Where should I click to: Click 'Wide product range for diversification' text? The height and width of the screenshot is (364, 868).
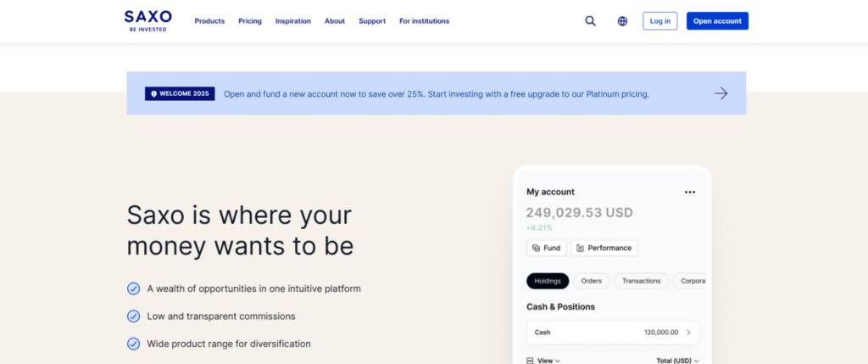point(229,344)
